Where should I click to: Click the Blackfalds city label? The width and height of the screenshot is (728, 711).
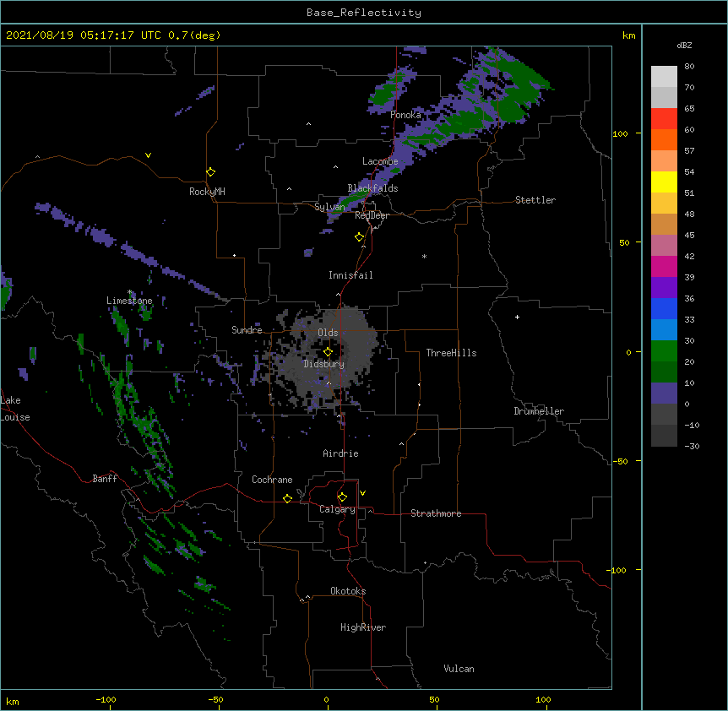(372, 188)
